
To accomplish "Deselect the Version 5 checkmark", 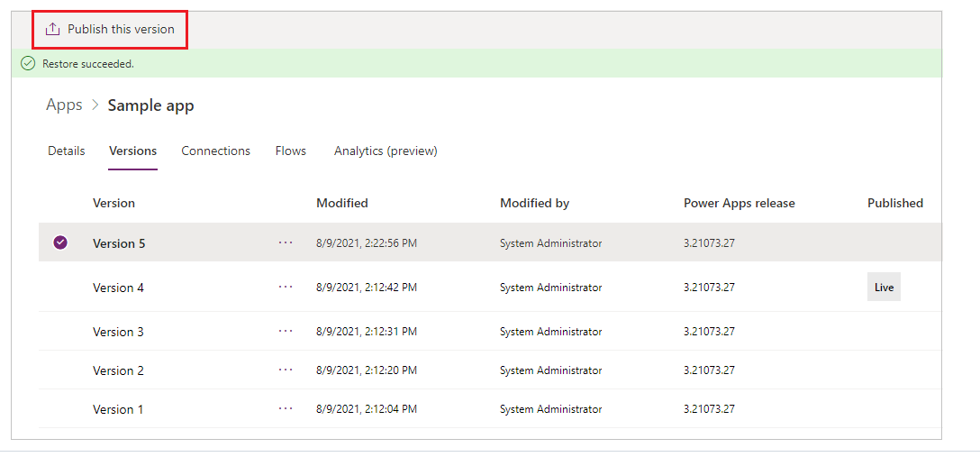I will (x=60, y=242).
